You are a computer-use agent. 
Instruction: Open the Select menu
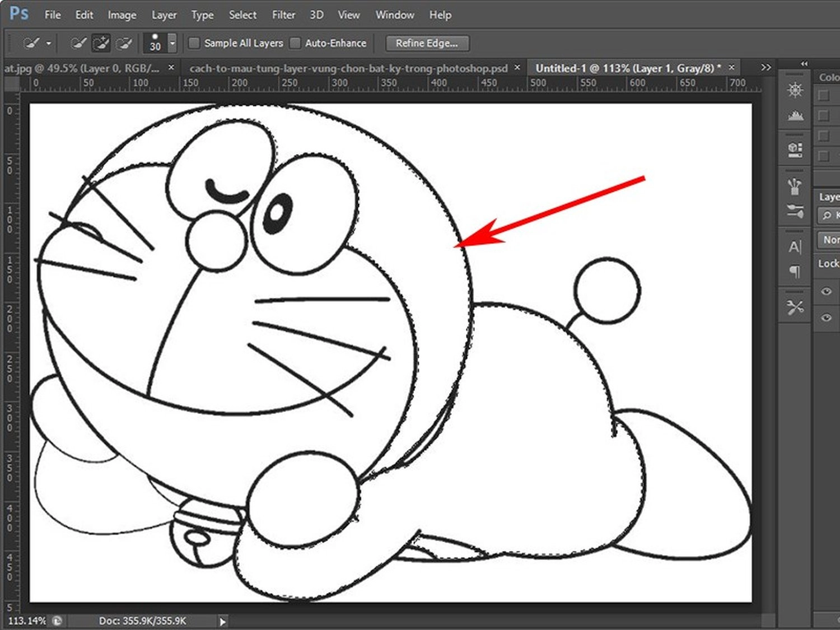pos(242,15)
